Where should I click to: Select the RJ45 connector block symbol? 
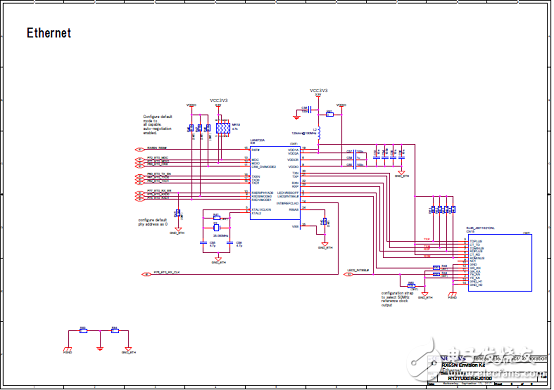[500, 263]
